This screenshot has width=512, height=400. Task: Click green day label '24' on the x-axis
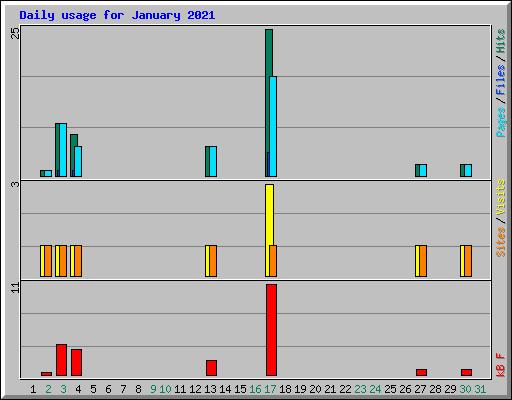point(375,389)
